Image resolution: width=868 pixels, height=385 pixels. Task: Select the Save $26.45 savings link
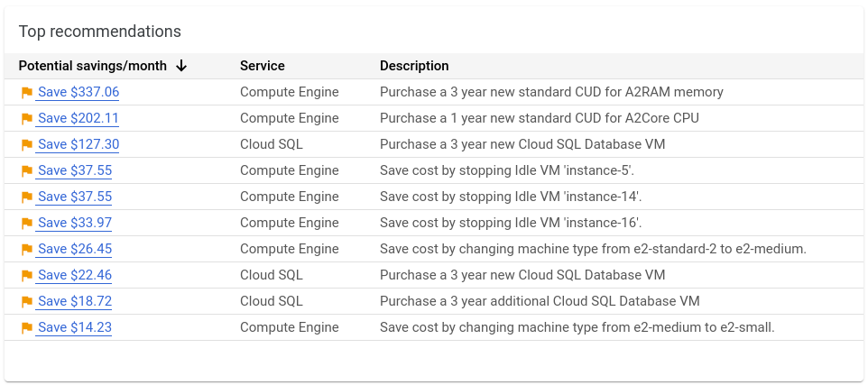pyautogui.click(x=74, y=249)
